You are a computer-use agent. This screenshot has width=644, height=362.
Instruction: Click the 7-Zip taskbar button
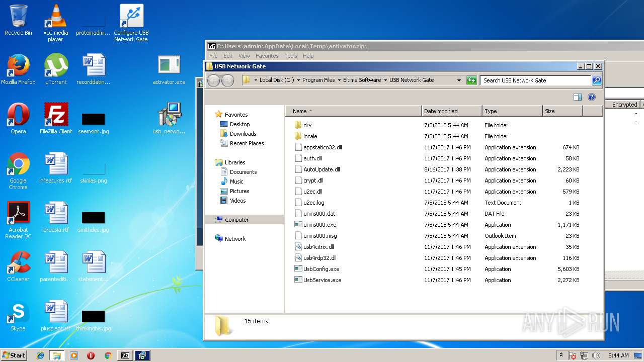(126, 355)
